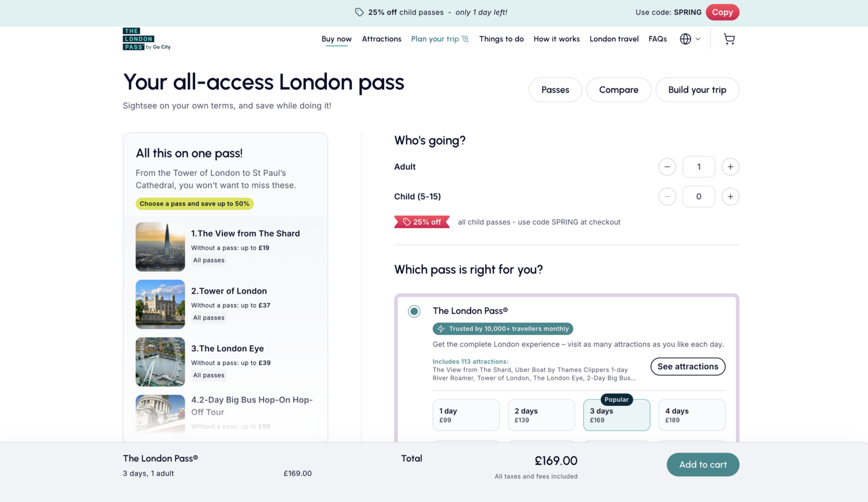Select the 4 days pass option
Screen dimensions: 868x502
(x=692, y=415)
